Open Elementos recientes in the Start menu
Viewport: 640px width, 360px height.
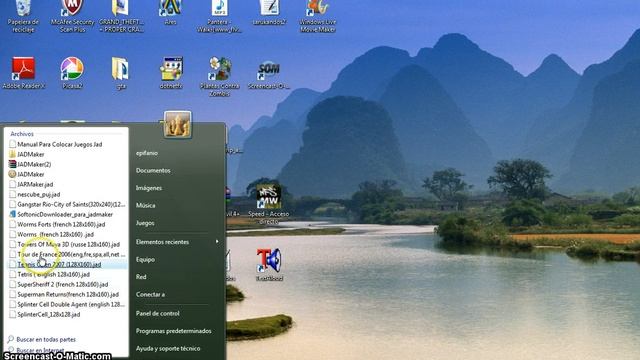coord(177,242)
